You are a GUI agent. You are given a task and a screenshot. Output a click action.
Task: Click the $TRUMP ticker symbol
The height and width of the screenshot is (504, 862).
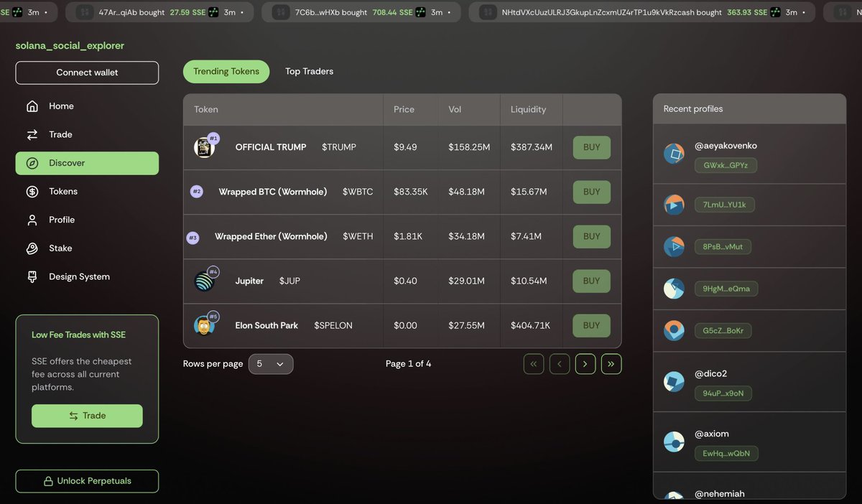point(339,147)
